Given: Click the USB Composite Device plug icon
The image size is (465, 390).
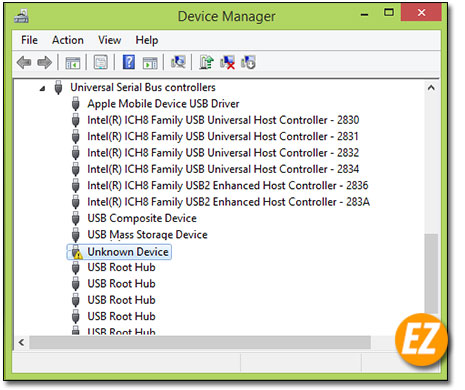Looking at the screenshot, I should (76, 218).
